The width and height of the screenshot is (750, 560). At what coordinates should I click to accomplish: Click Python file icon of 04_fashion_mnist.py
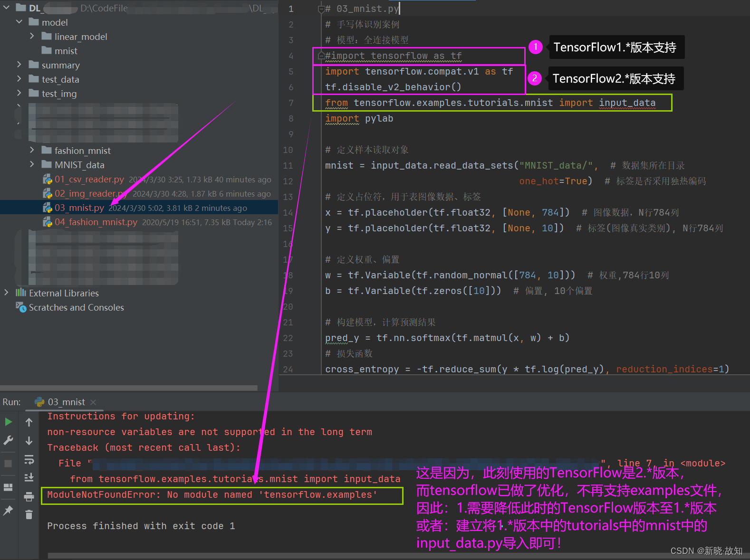pos(48,222)
